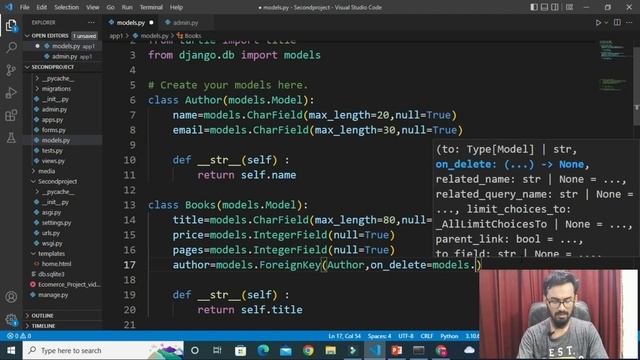This screenshot has width=640, height=360.
Task: Open Task View on taskbar
Action: (x=217, y=351)
